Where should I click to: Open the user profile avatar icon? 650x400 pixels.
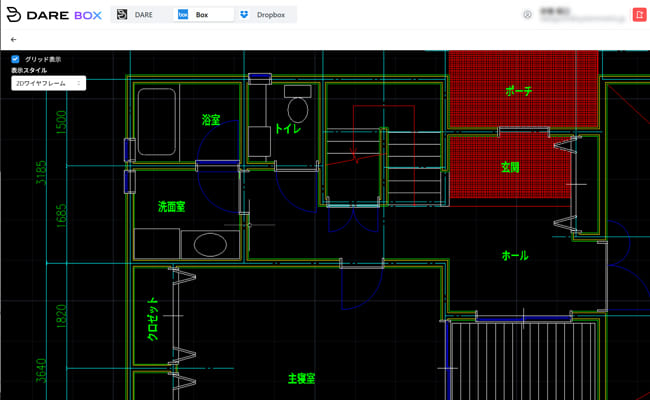(527, 15)
